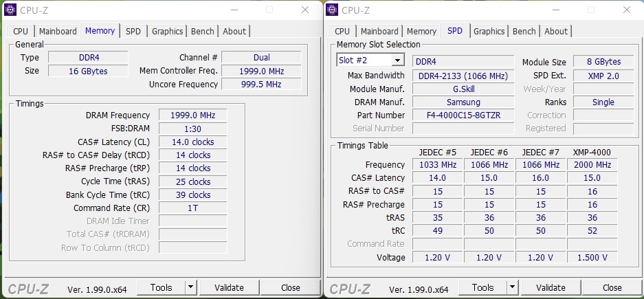
Task: Open About tab in right window
Action: click(556, 31)
